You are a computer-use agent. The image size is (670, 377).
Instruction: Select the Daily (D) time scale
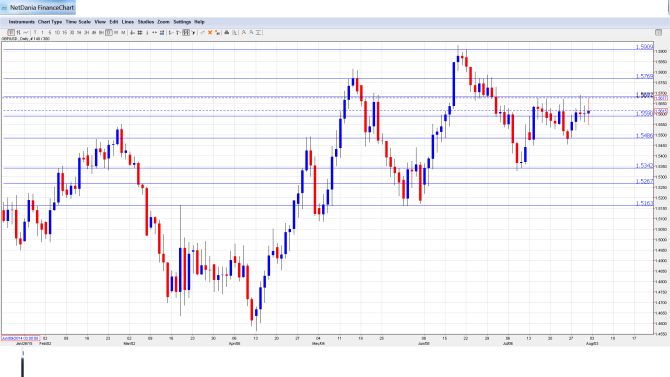tap(109, 32)
